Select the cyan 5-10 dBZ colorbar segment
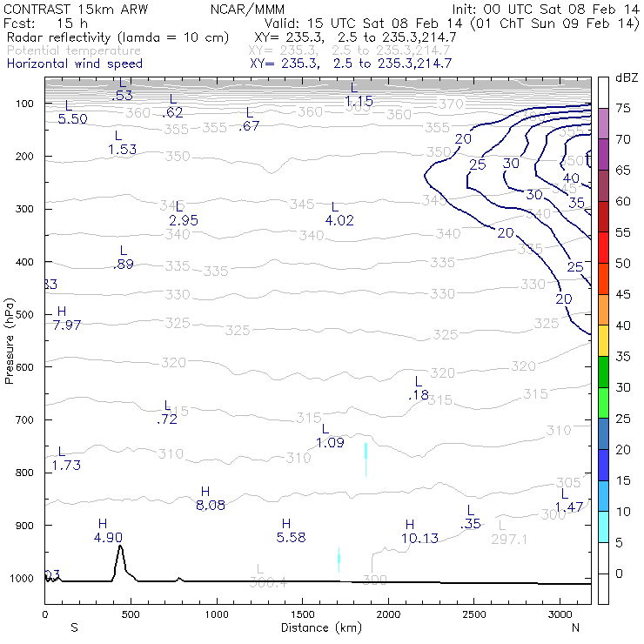Image resolution: width=644 pixels, height=644 pixels. tap(603, 527)
